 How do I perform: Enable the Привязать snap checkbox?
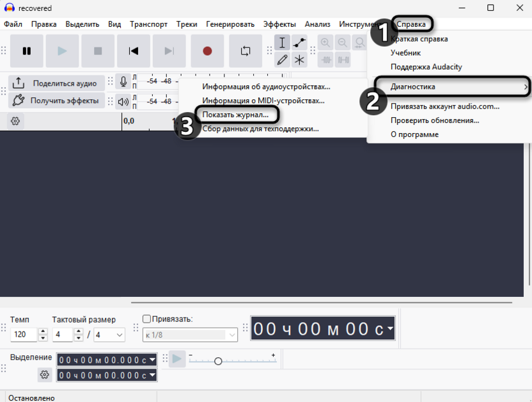coord(146,319)
